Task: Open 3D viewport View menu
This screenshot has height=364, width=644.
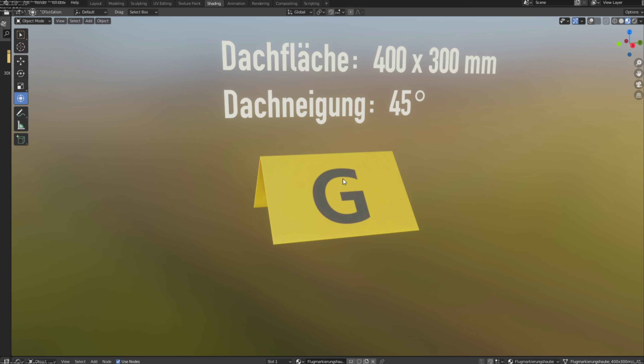Action: coord(60,21)
